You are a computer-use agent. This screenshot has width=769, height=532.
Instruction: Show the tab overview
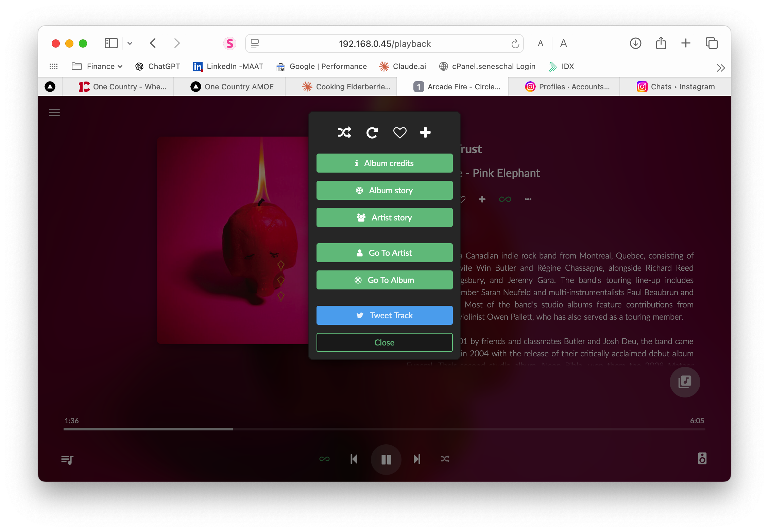click(712, 43)
